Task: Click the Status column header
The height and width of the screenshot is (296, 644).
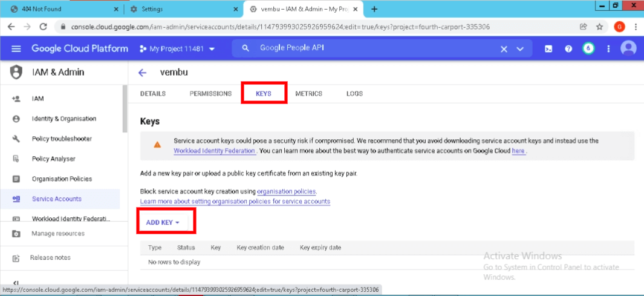Action: point(186,248)
